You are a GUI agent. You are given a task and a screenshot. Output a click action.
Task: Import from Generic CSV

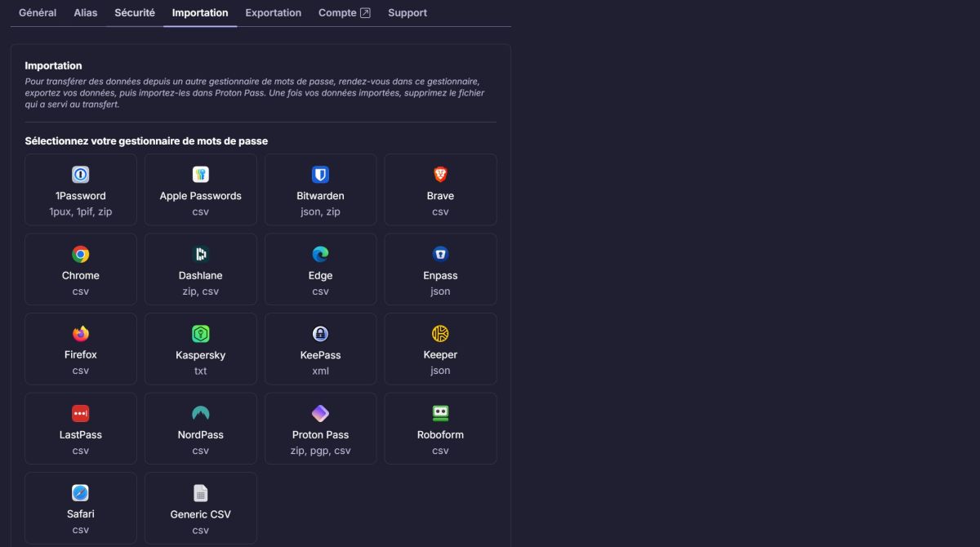pyautogui.click(x=200, y=508)
